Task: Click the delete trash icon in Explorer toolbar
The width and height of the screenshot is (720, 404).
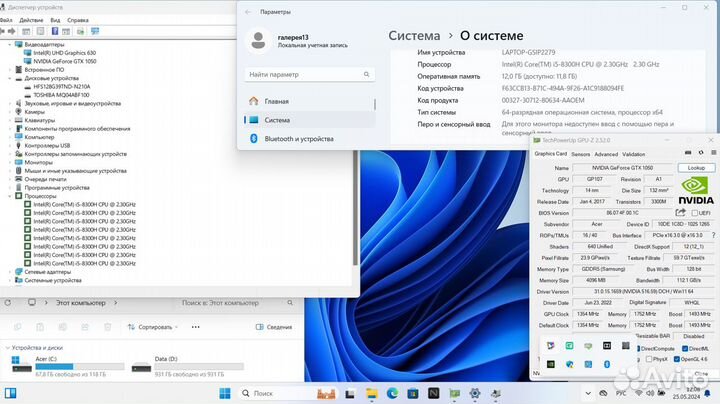Action: [x=107, y=327]
